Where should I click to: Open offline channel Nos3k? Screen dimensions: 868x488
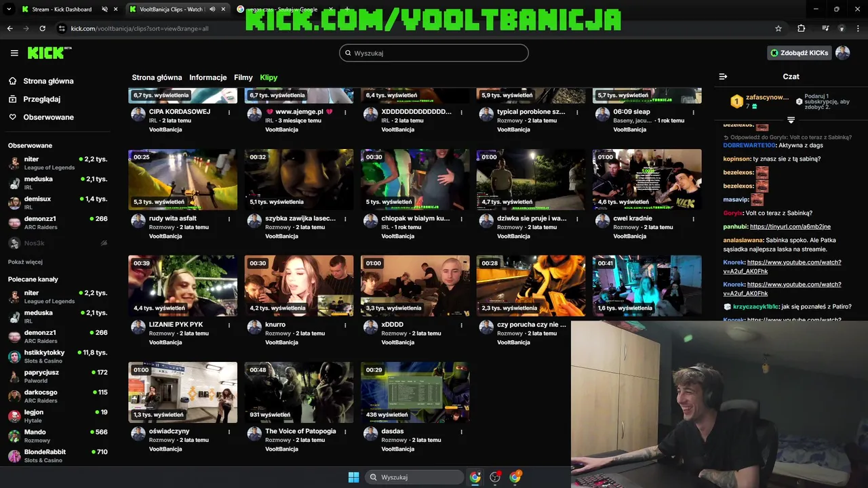click(58, 243)
